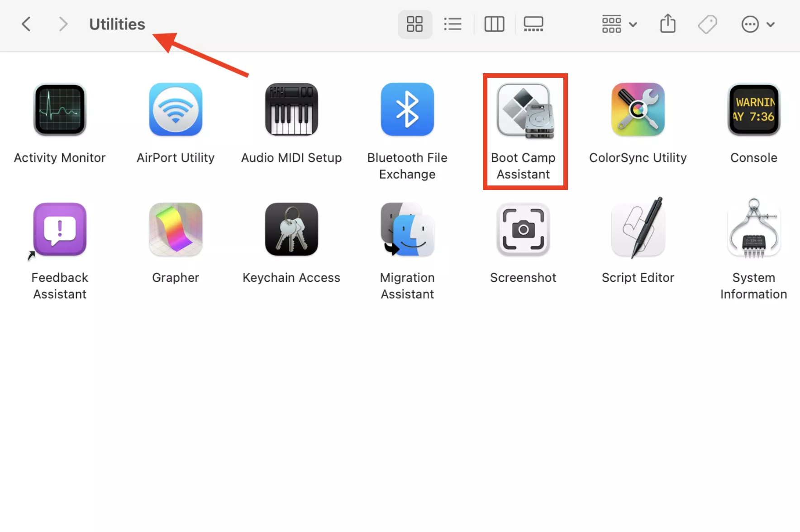Click the Migration Assistant icon

[x=407, y=229]
